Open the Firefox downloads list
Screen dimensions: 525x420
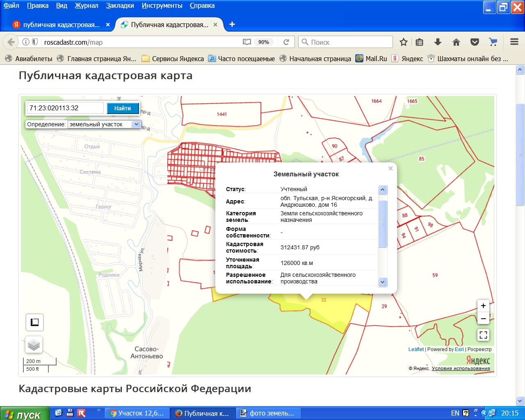[438, 42]
